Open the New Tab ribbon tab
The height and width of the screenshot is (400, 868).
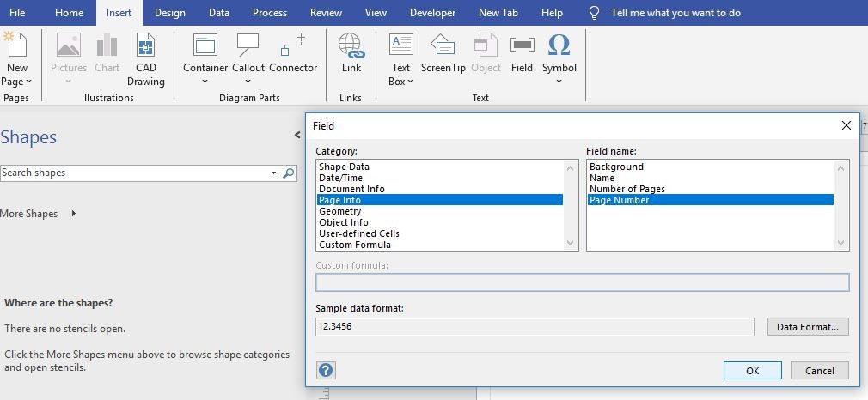498,13
